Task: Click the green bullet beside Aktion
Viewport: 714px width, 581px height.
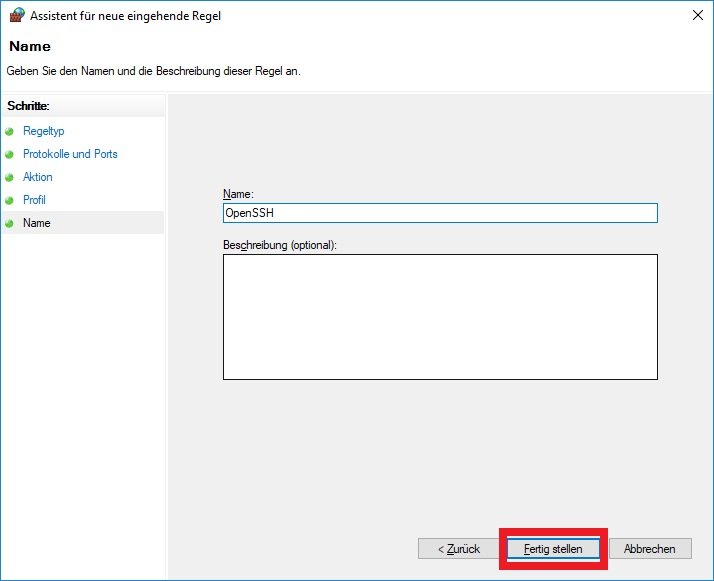Action: (10, 177)
